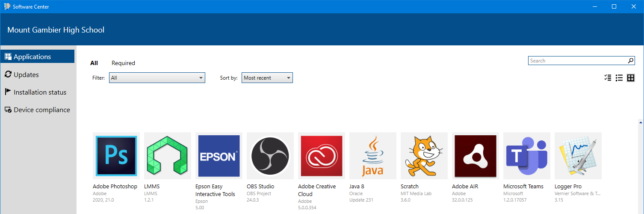The image size is (644, 214).
Task: Click inside the Search text field
Action: [578, 61]
